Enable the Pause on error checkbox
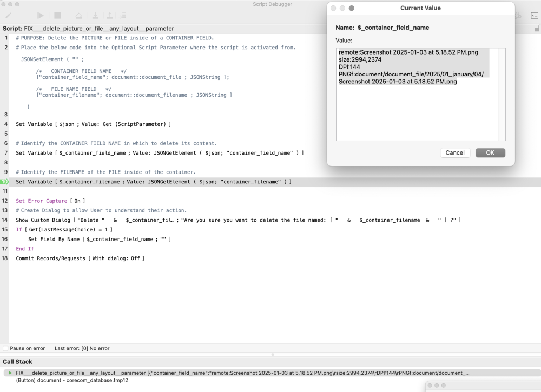Image resolution: width=541 pixels, height=392 pixels. [4, 348]
